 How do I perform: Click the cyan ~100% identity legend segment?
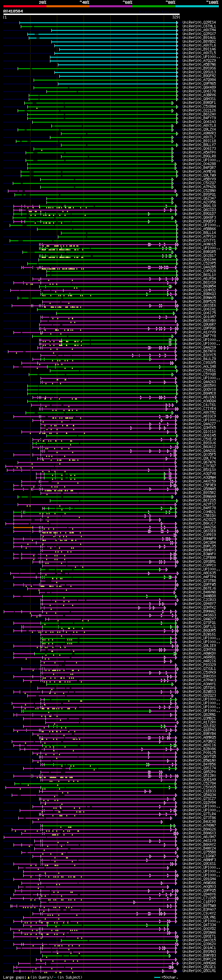point(197,6)
